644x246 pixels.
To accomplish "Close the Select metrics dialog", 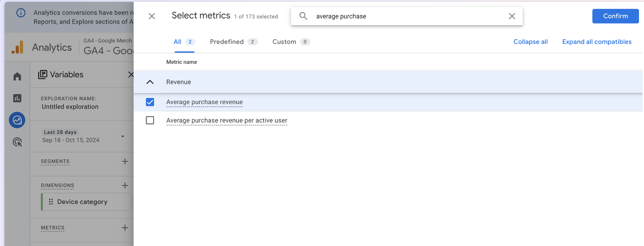I will pos(152,16).
